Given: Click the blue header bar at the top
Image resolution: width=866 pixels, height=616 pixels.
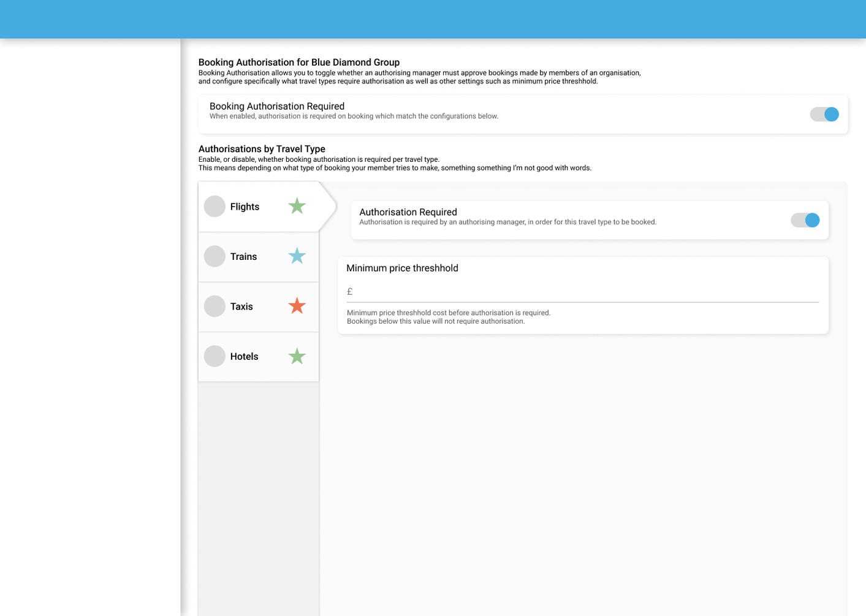Looking at the screenshot, I should pos(433,18).
